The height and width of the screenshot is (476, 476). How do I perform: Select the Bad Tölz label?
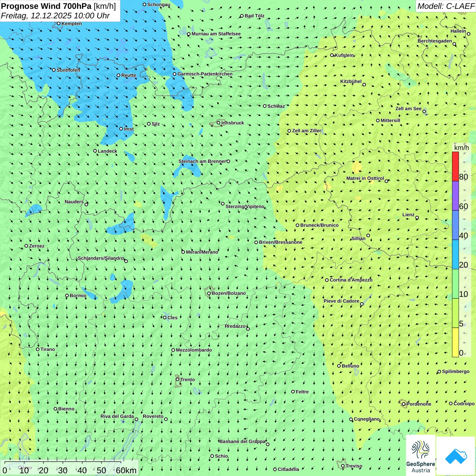[x=255, y=16]
